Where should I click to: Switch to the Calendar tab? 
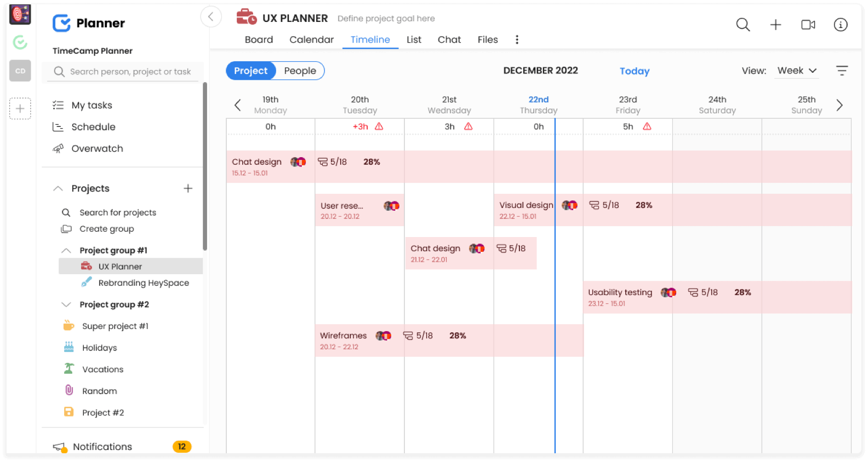coord(311,39)
